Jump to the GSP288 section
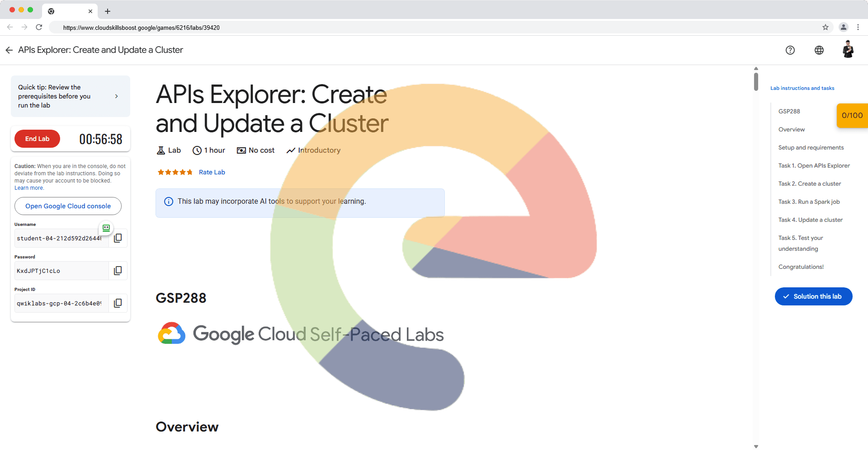868x450 pixels. tap(789, 111)
